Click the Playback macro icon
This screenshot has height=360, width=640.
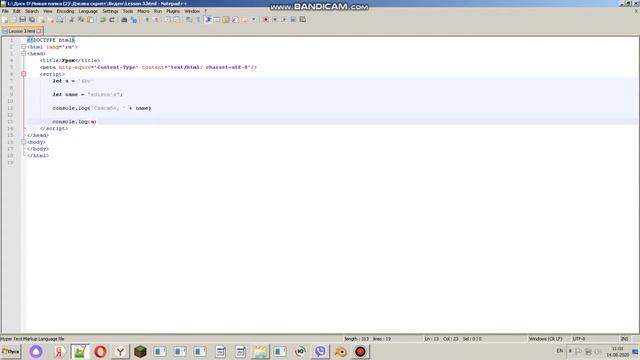point(284,20)
